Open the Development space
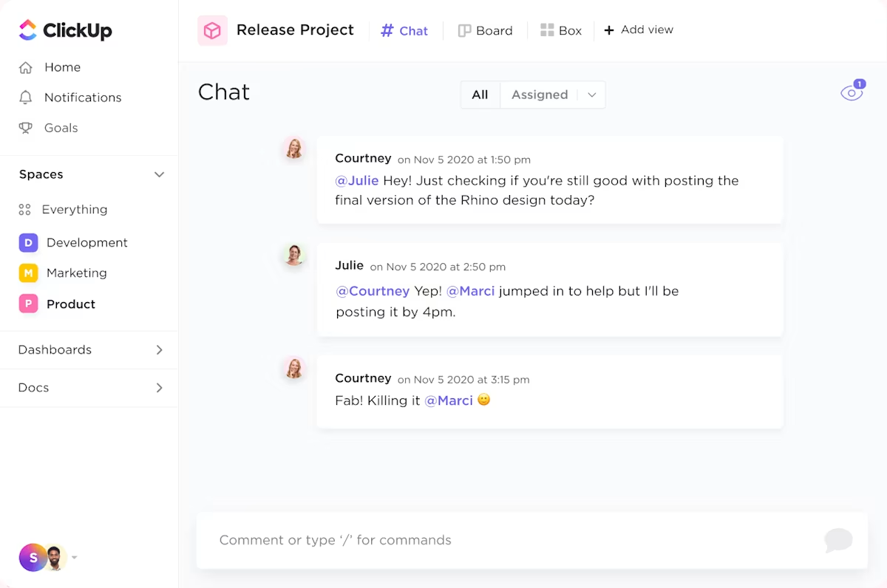887x588 pixels. pos(86,242)
